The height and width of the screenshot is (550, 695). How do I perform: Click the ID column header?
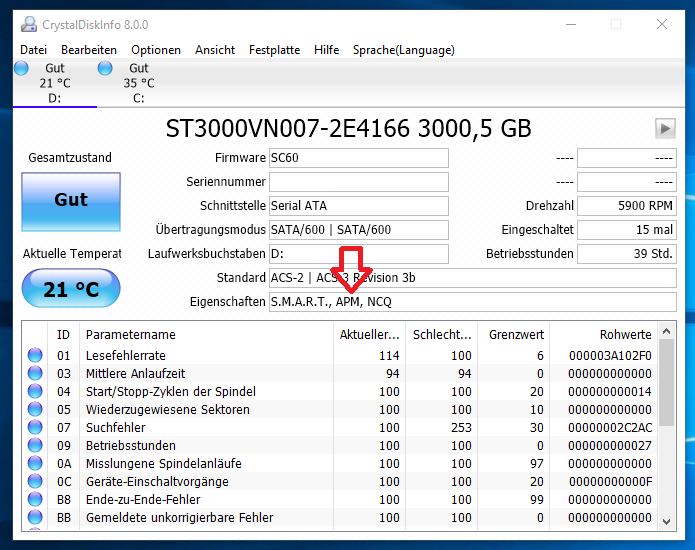point(63,335)
